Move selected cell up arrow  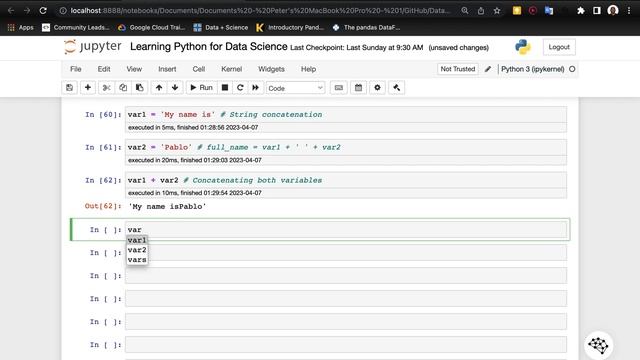point(159,88)
